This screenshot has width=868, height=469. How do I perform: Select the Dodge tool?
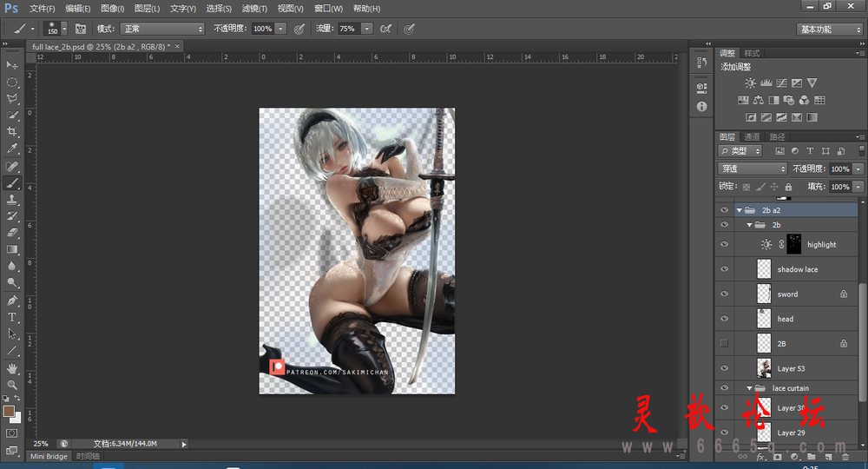pos(11,282)
